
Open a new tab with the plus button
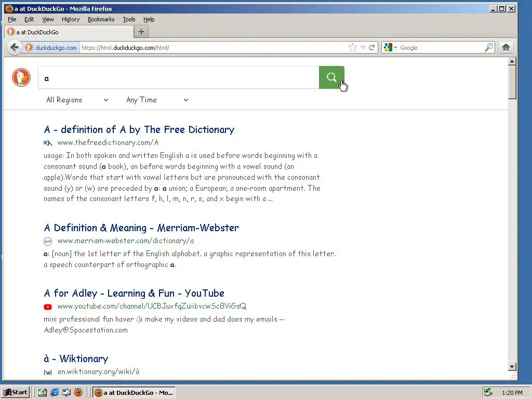(x=141, y=32)
